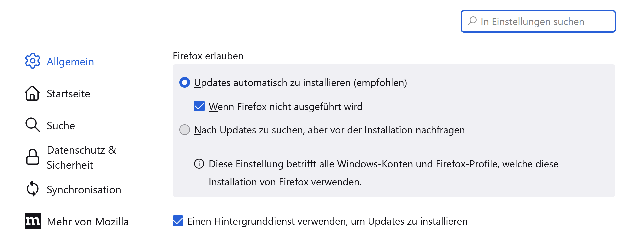The width and height of the screenshot is (644, 246).
Task: Focus the 'In Einstellungen suchen' field
Action: [x=543, y=22]
